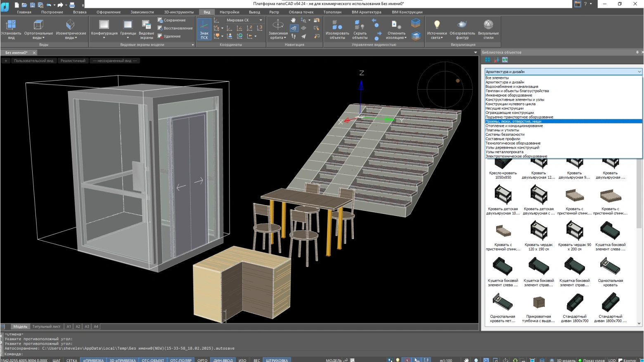The width and height of the screenshot is (644, 362).
Task: Expand the Мировая СК coordinate dropdown
Action: pyautogui.click(x=260, y=20)
